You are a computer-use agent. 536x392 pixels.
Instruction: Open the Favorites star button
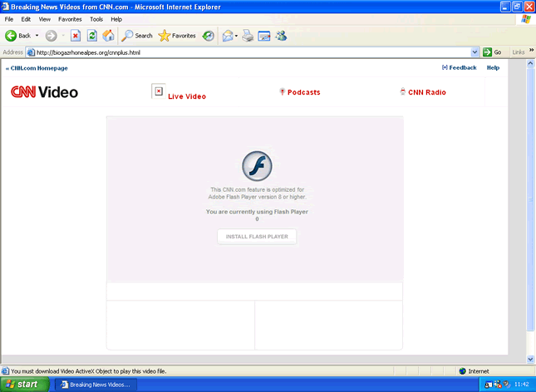point(177,36)
